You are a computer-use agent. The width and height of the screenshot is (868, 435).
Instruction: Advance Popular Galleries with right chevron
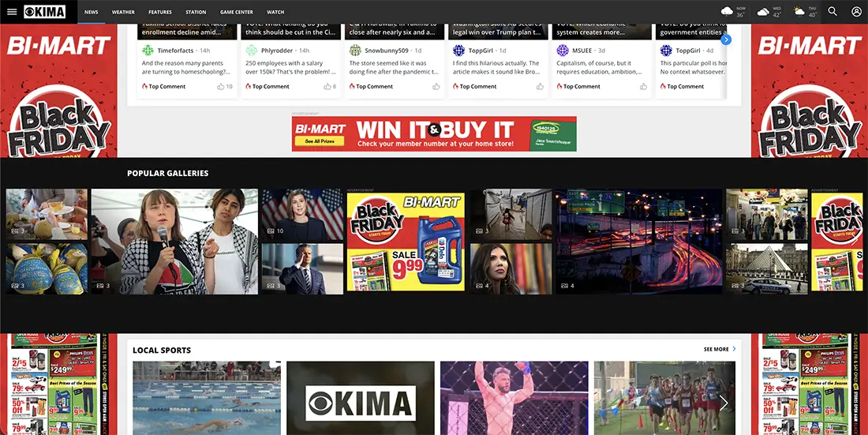[x=855, y=239]
